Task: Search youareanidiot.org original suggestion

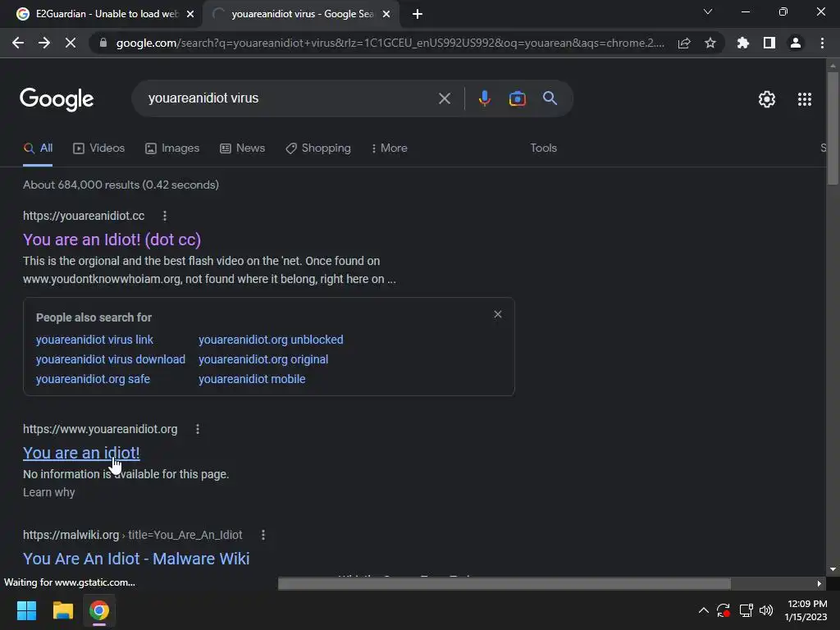Action: click(263, 359)
